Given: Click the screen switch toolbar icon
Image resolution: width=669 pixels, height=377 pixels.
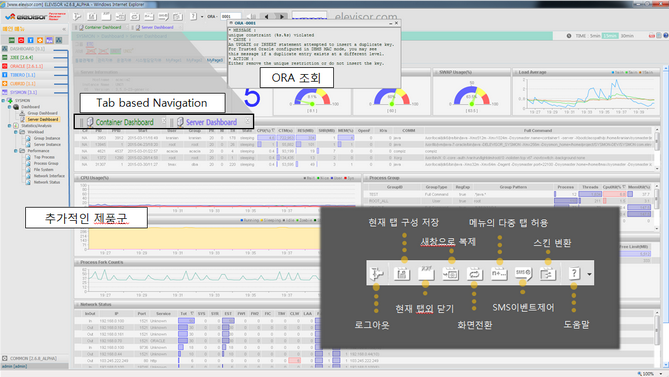Looking at the screenshot, I should click(x=135, y=17).
